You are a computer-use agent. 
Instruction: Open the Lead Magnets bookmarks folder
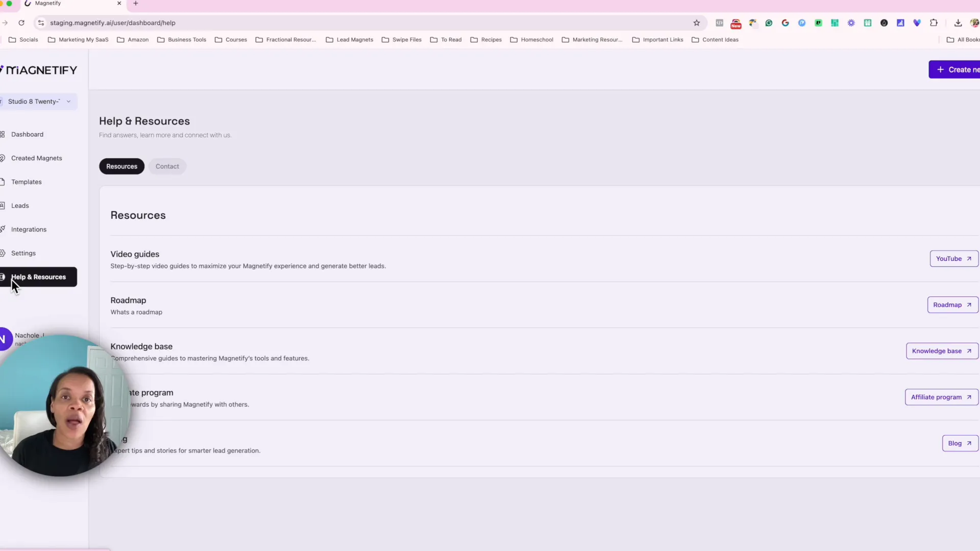coord(350,40)
